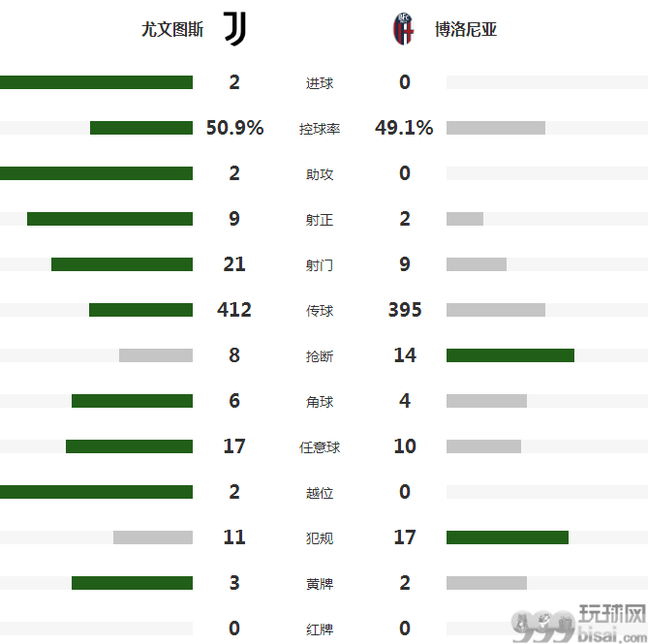This screenshot has height=644, width=648.
Task: Click the 尤文图斯 team name
Action: 172,29
